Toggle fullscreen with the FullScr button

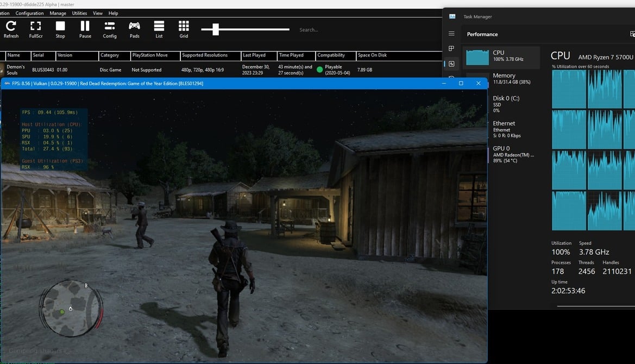[x=36, y=29]
